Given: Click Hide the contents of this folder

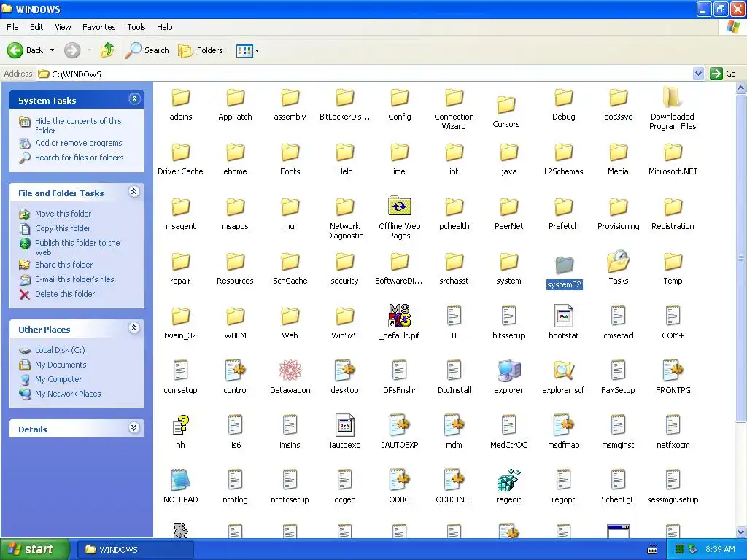Looking at the screenshot, I should click(78, 125).
